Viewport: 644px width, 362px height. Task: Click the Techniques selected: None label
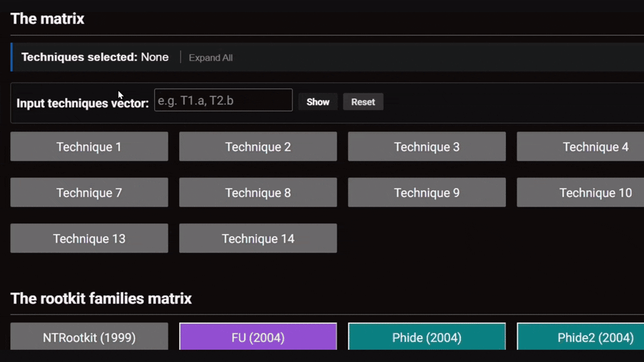point(95,57)
